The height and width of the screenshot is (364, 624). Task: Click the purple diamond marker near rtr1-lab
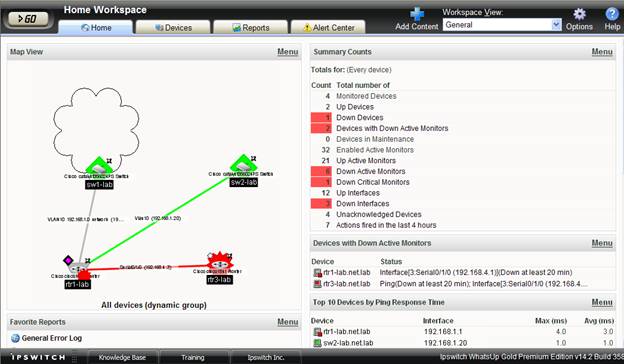(68, 260)
